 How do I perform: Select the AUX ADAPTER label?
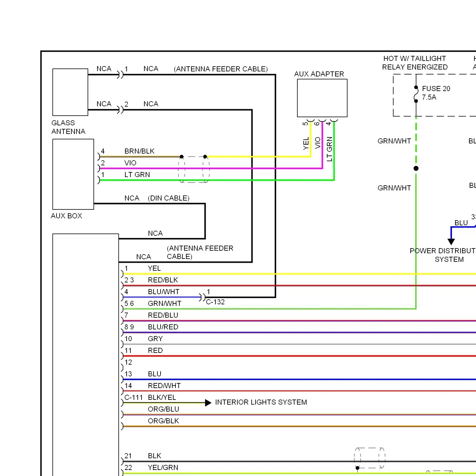(x=319, y=74)
